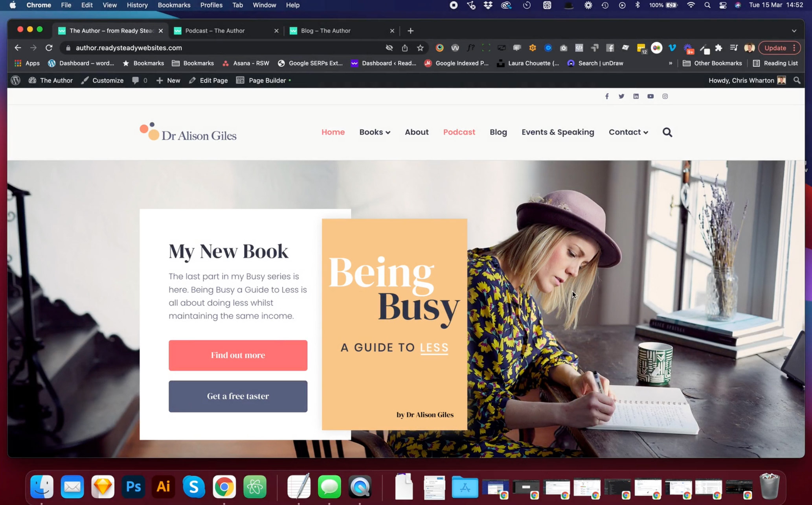Bookmark this page with the star icon

tap(420, 48)
